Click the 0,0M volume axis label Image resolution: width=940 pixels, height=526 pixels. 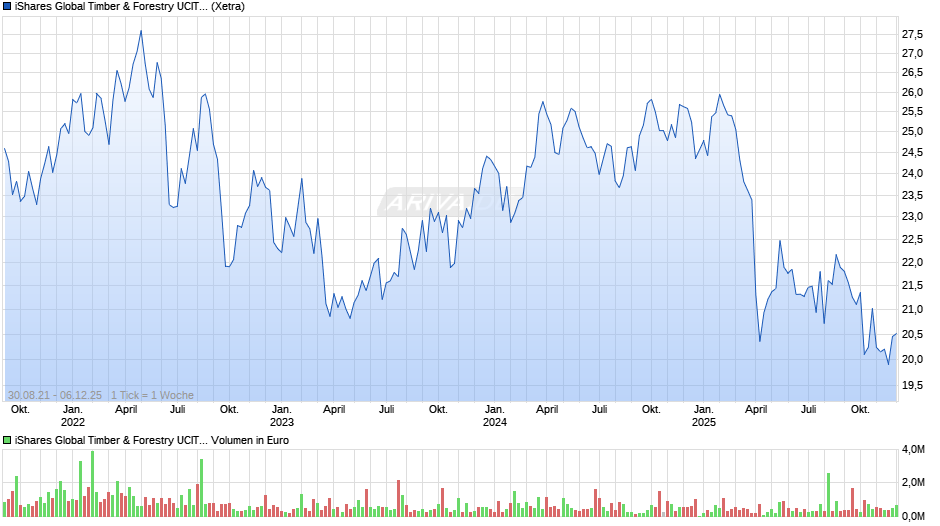(913, 516)
